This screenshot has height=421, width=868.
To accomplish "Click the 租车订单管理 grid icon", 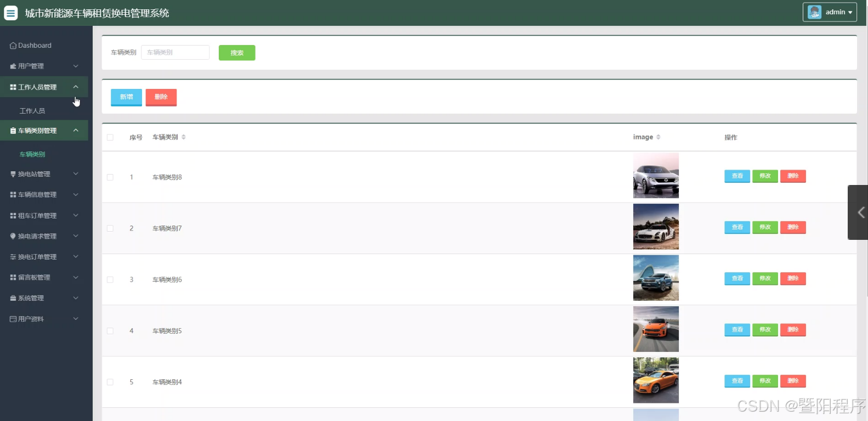I will pos(13,216).
